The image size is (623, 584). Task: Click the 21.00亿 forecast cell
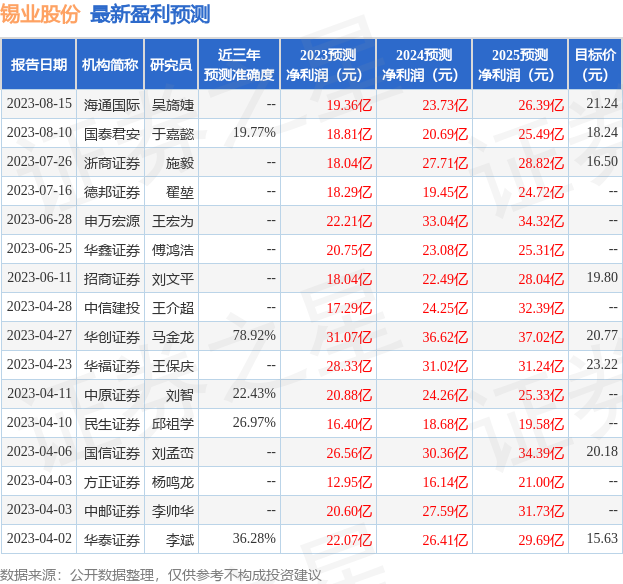coord(541,482)
